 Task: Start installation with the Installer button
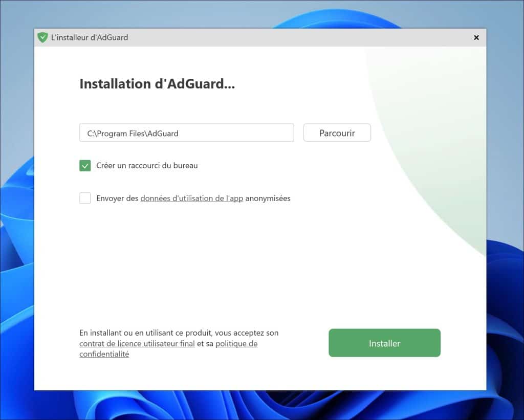pyautogui.click(x=384, y=343)
